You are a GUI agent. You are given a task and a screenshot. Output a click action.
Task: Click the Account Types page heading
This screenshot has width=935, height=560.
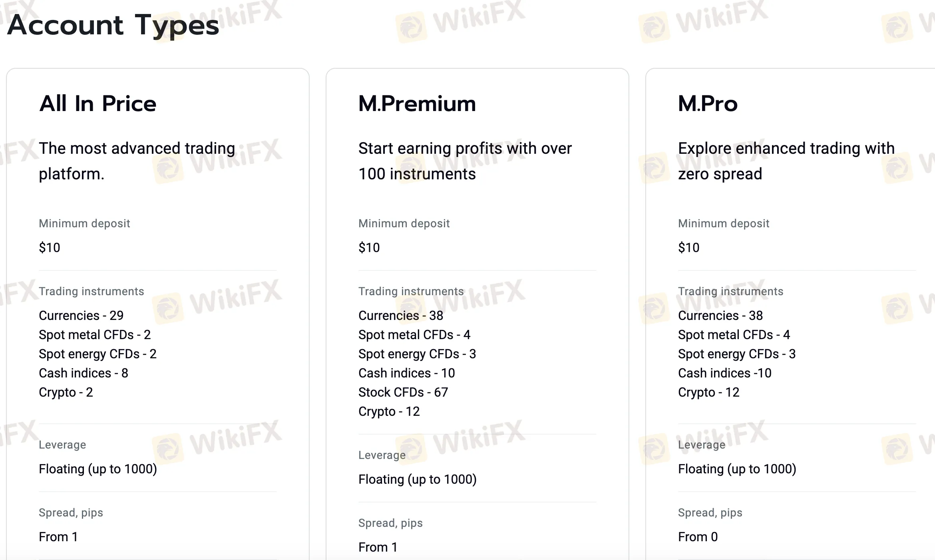coord(113,25)
